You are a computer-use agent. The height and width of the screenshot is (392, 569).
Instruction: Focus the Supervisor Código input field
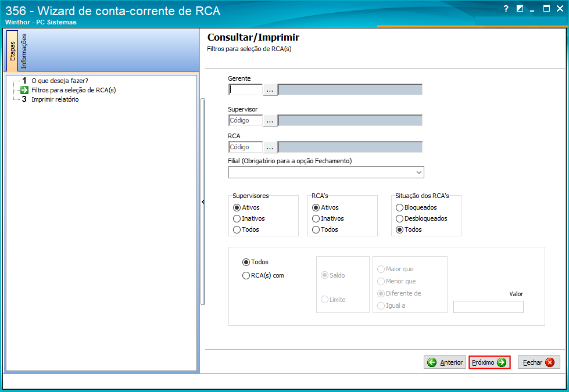(246, 120)
